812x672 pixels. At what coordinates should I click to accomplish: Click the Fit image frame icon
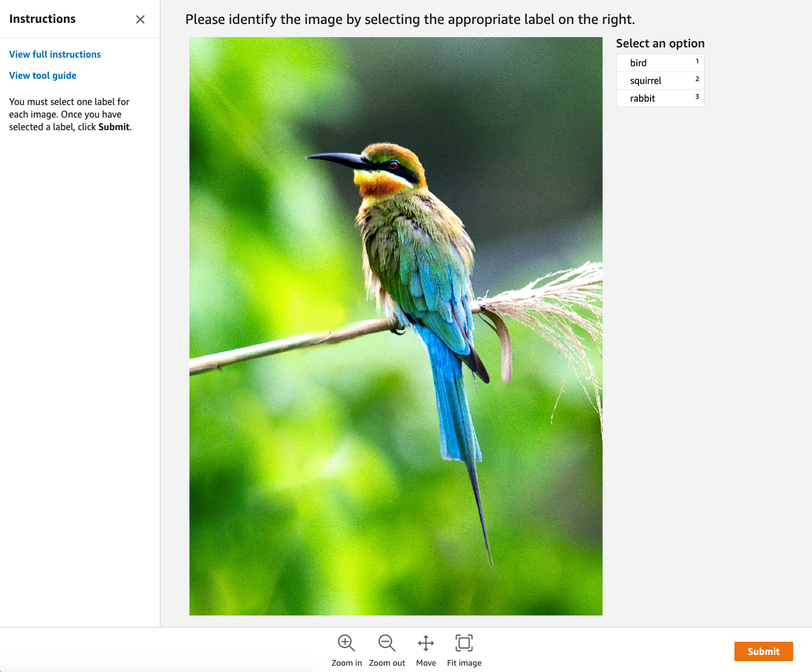tap(464, 643)
